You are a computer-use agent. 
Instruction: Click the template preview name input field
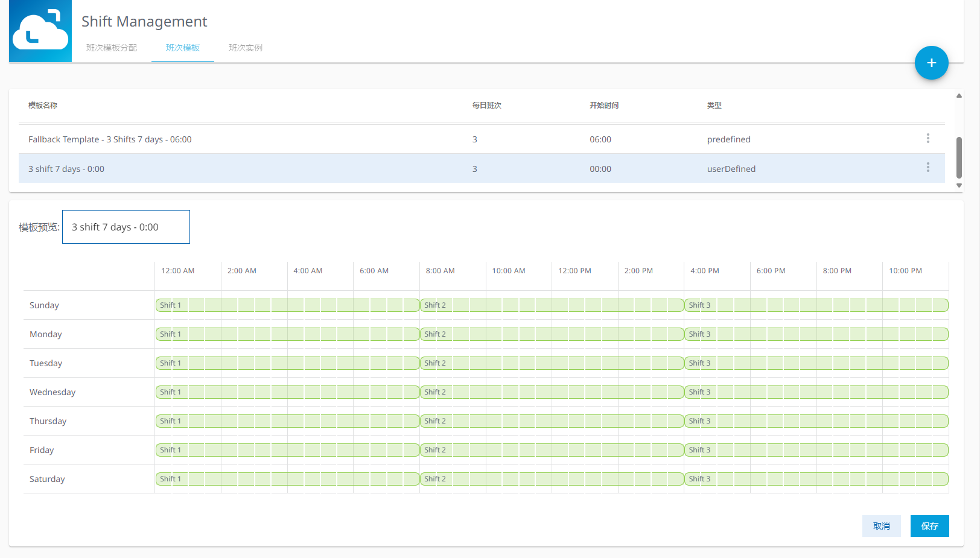point(126,227)
